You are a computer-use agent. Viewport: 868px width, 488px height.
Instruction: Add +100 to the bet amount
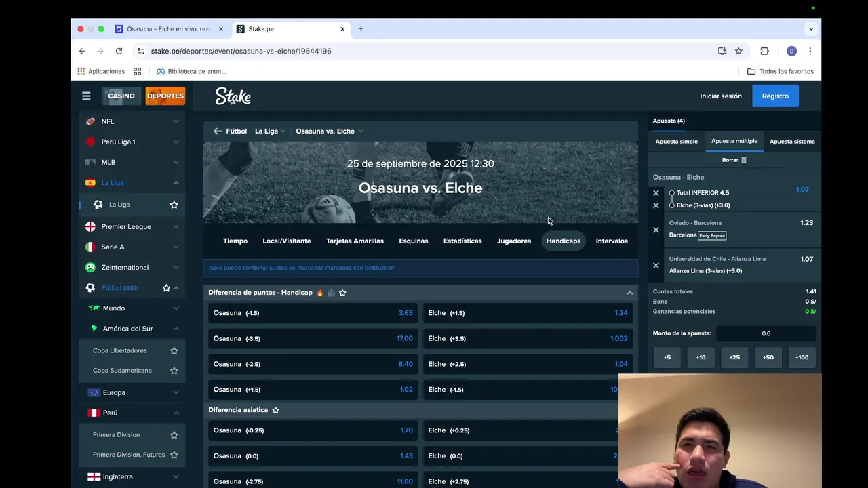(802, 357)
